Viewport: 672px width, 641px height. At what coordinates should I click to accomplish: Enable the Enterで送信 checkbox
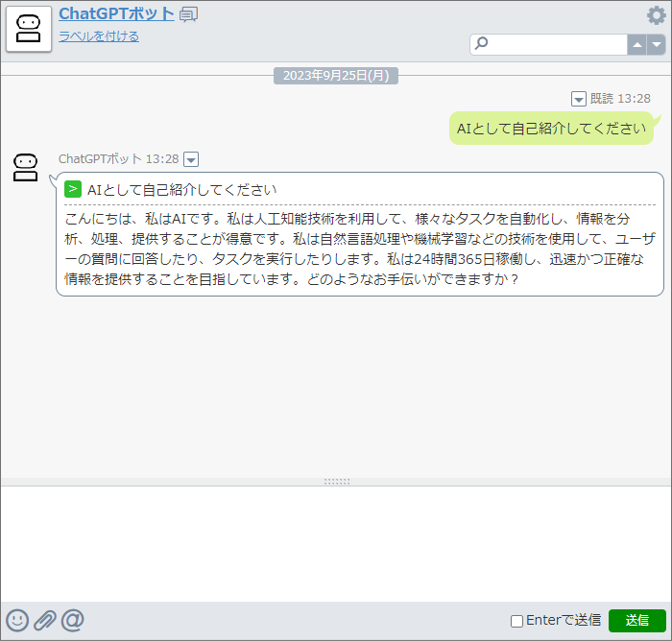516,621
